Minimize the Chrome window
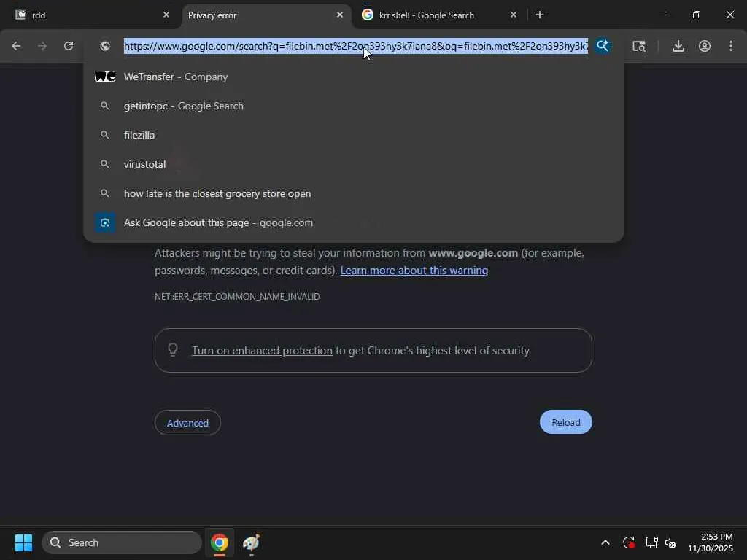 pyautogui.click(x=662, y=15)
